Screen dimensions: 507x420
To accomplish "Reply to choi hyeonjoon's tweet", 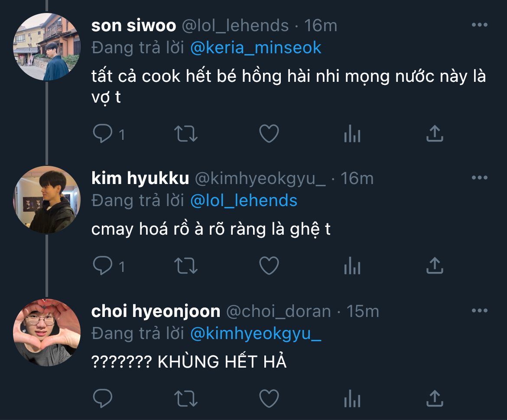I will point(103,398).
